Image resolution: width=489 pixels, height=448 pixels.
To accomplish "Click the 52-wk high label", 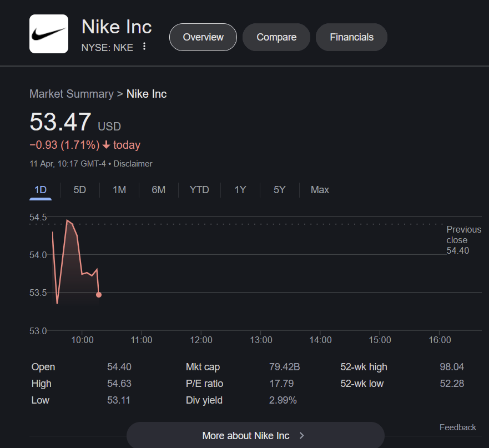I will [x=364, y=367].
